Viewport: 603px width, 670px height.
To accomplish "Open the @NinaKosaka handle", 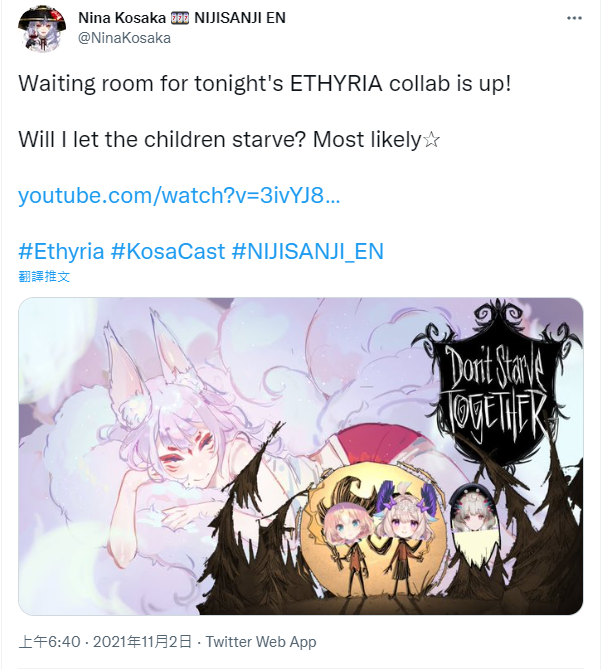I will (x=124, y=38).
